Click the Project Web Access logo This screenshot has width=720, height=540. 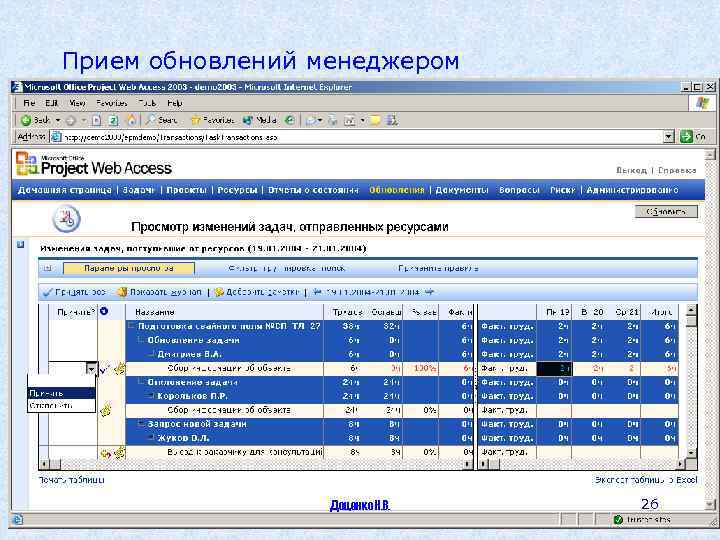coord(94,165)
